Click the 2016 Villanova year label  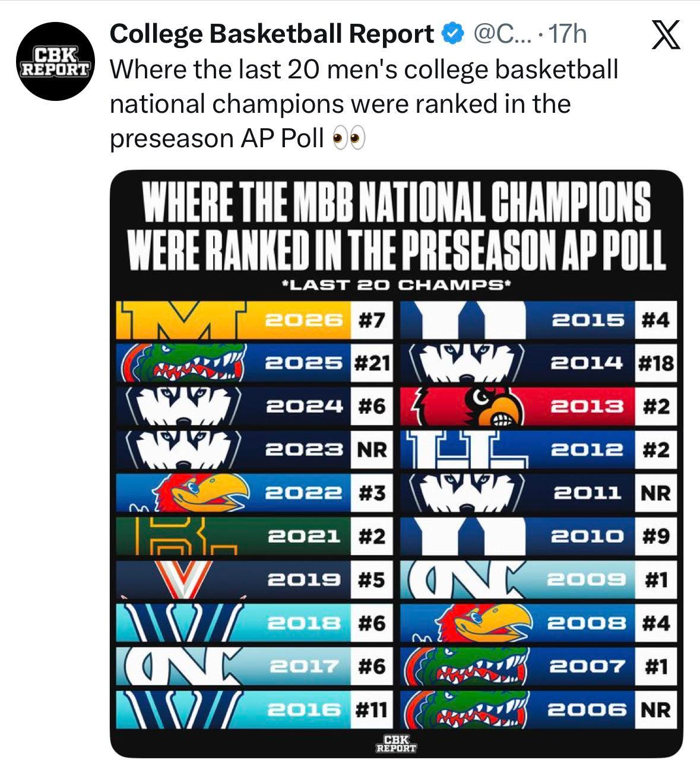click(306, 709)
